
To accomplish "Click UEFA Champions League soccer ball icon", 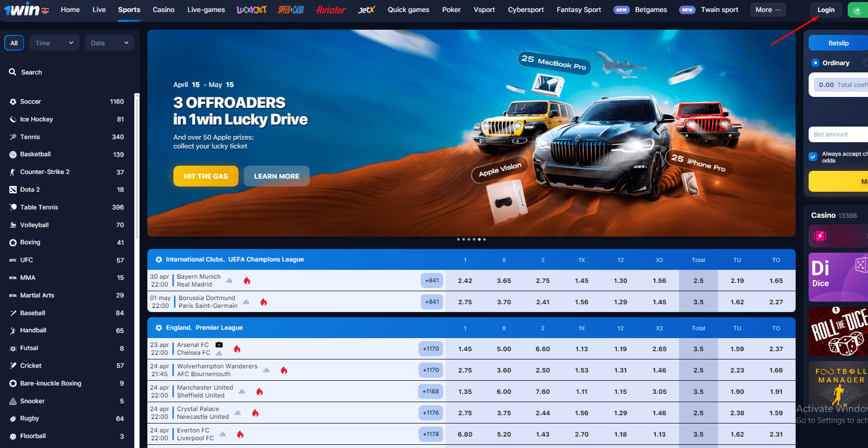I will (x=159, y=259).
